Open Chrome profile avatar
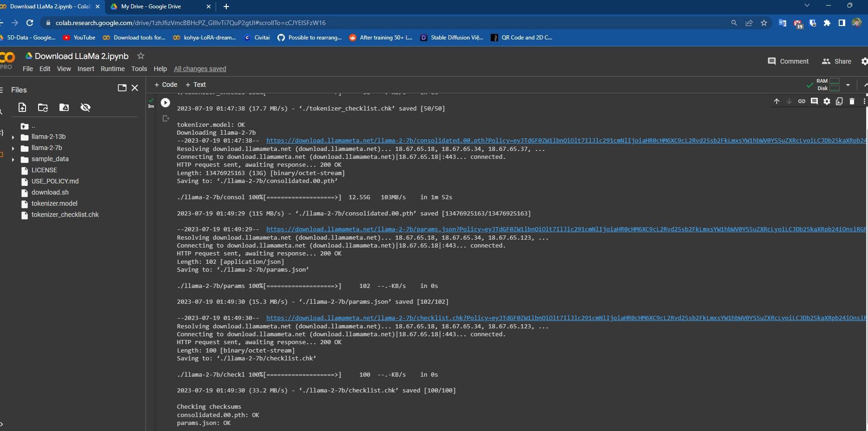The image size is (868, 431). (x=856, y=23)
